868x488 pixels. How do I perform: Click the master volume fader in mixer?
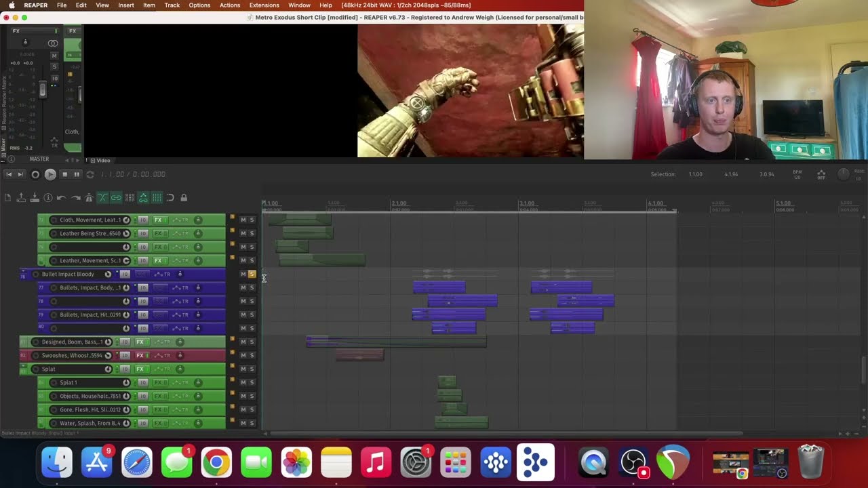tap(42, 89)
